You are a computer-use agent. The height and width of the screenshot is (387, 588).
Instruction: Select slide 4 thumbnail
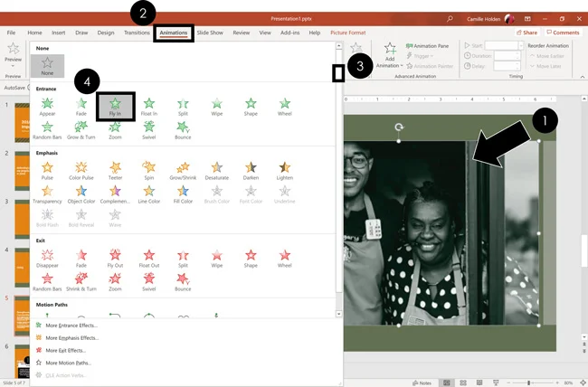pyautogui.click(x=22, y=267)
